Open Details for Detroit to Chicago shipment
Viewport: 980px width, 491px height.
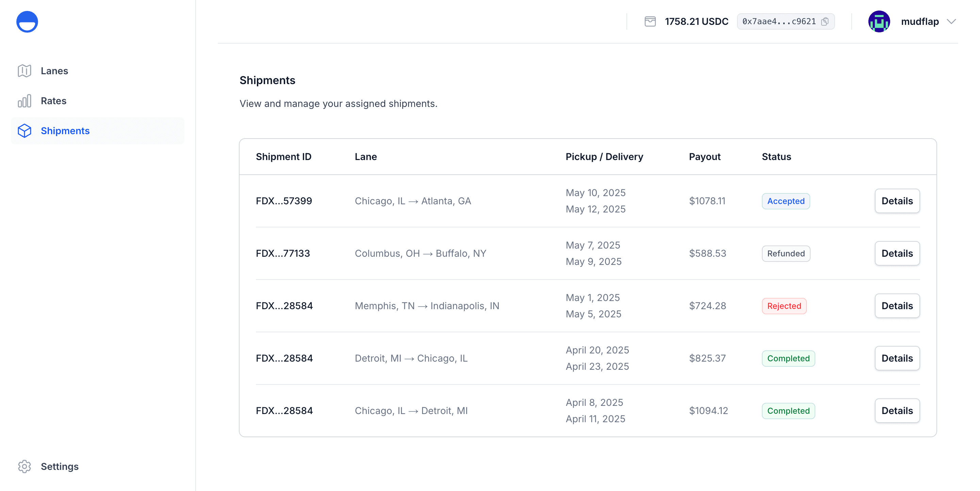897,358
